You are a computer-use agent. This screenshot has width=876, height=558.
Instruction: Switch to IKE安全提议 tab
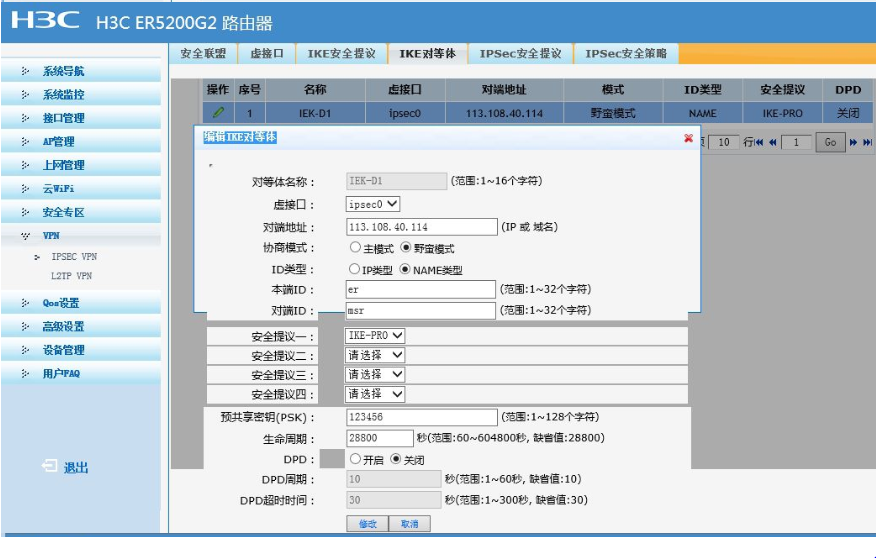(341, 54)
